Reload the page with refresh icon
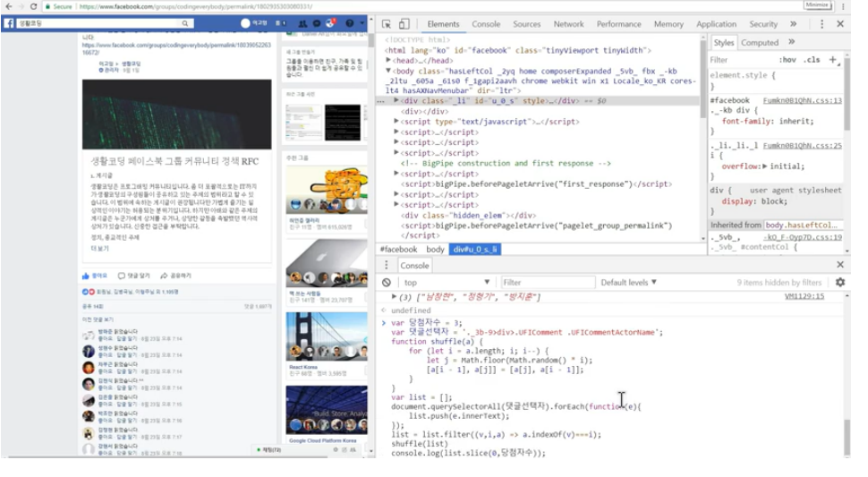Viewport: 868px width, 477px height. point(33,6)
